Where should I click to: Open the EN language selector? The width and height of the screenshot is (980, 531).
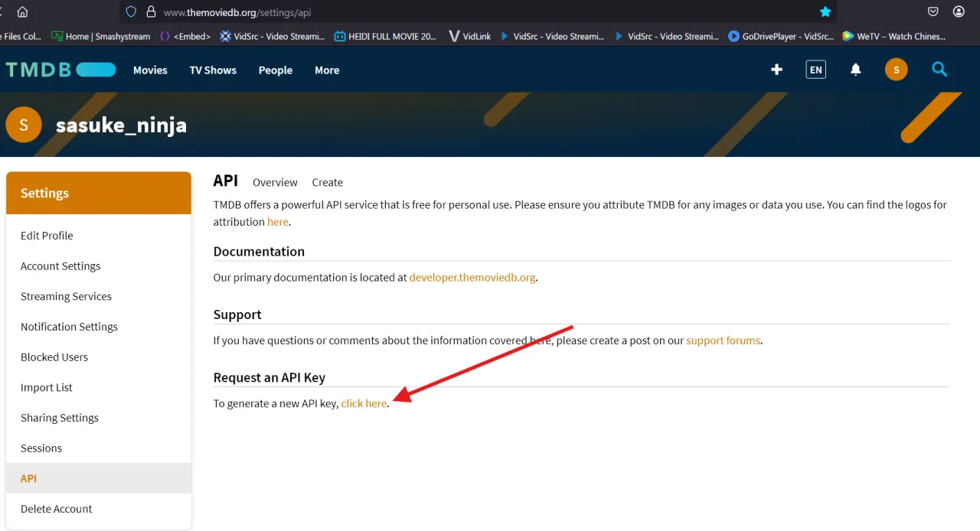(x=816, y=70)
